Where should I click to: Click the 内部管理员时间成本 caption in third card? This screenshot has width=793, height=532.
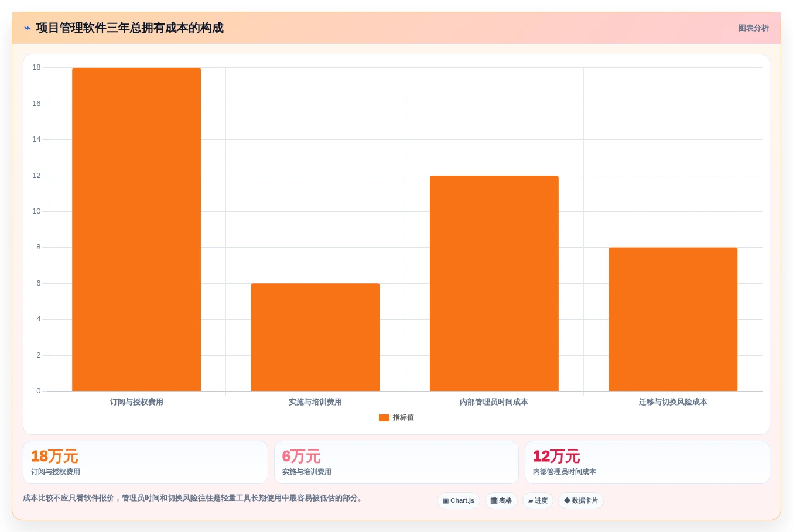tap(565, 472)
